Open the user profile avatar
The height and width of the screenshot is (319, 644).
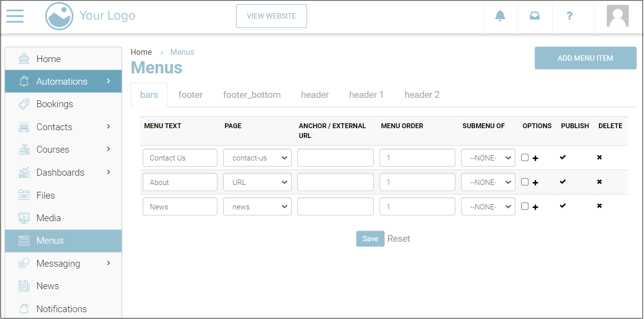[x=618, y=16]
